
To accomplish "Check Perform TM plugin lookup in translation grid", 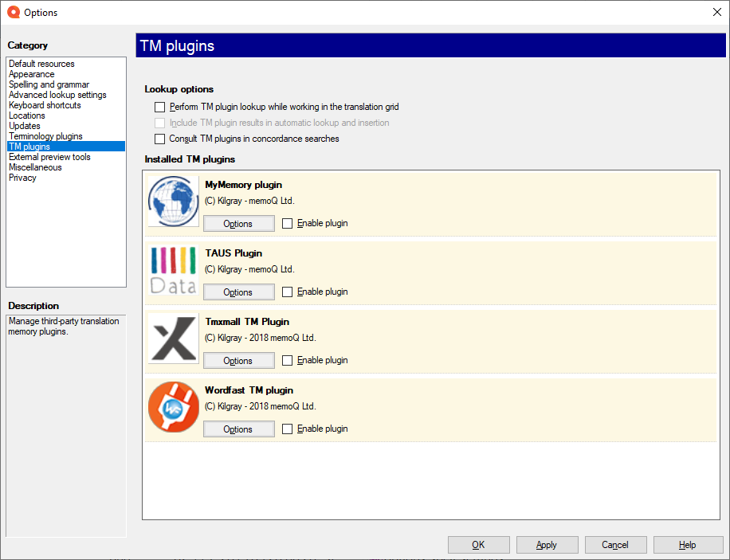I will click(160, 107).
